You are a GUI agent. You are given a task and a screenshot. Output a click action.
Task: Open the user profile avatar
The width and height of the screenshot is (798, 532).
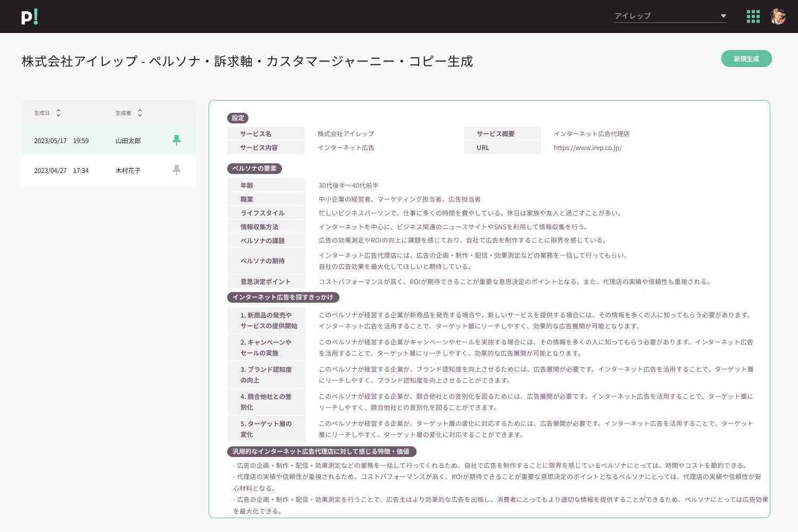click(x=778, y=16)
